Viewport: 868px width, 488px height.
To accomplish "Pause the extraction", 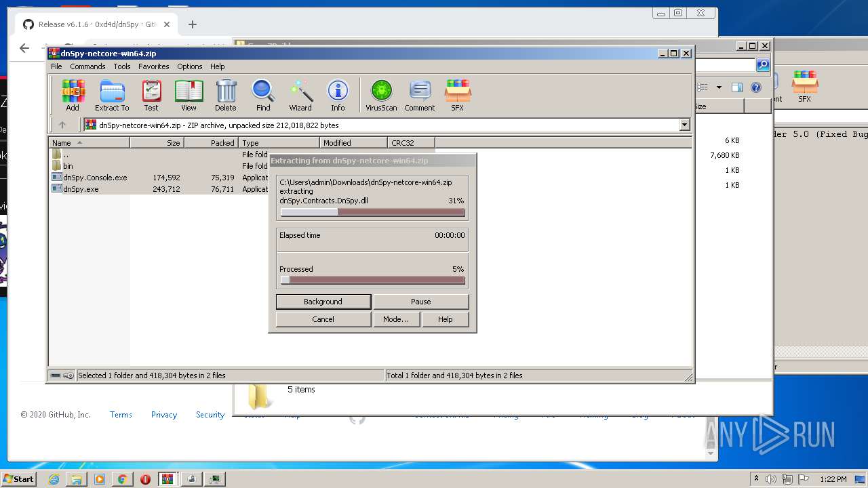I will click(421, 302).
